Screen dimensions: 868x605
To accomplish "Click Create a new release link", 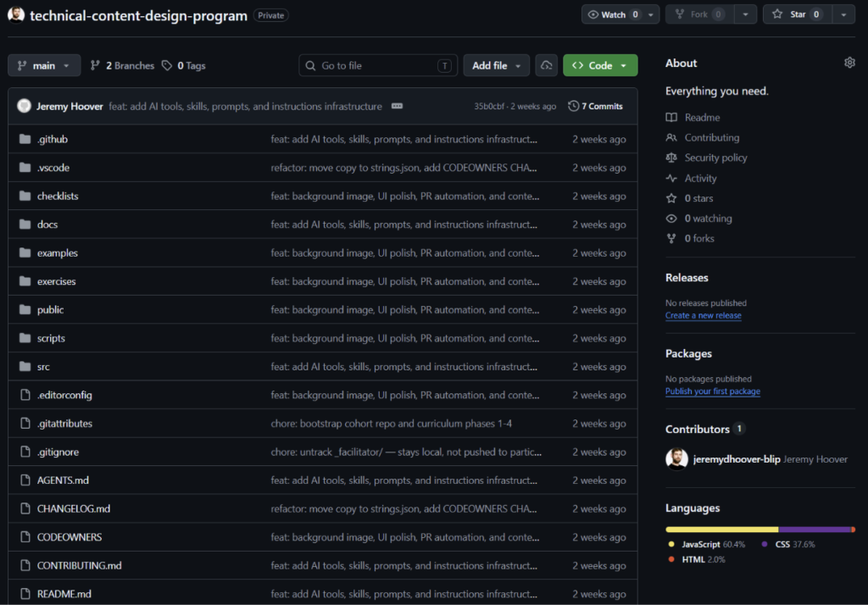I will 703,315.
